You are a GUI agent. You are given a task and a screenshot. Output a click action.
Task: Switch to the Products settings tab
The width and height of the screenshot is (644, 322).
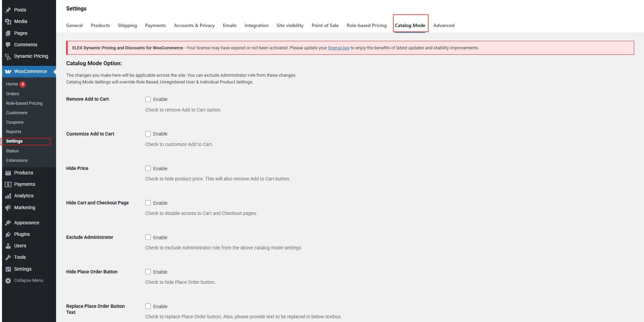coord(100,25)
